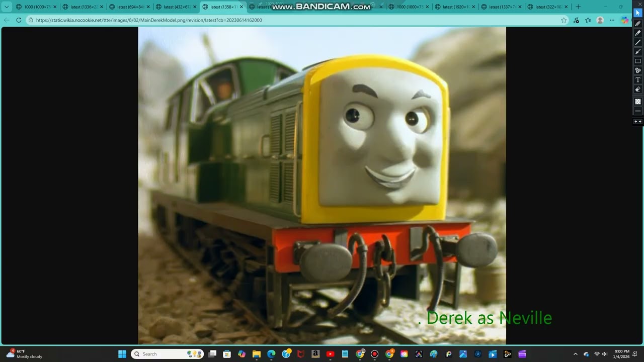Open the clock showing 9:00 PM

[622, 354]
